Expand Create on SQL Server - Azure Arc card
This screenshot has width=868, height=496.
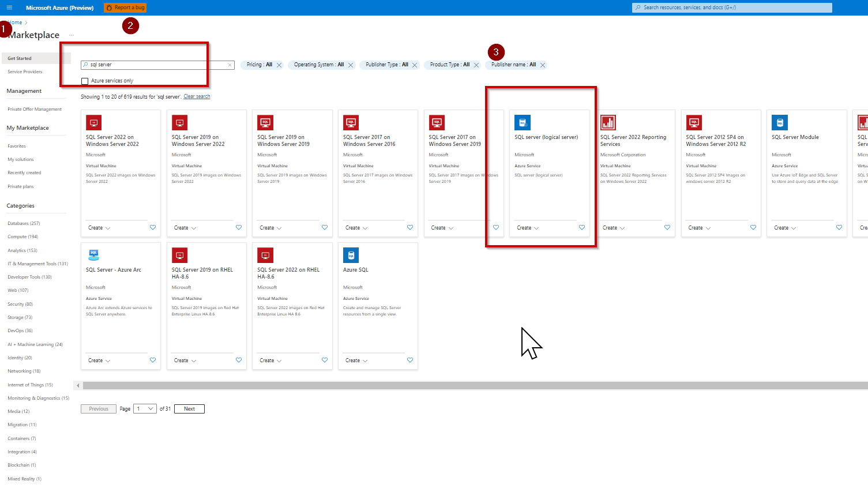pos(99,360)
